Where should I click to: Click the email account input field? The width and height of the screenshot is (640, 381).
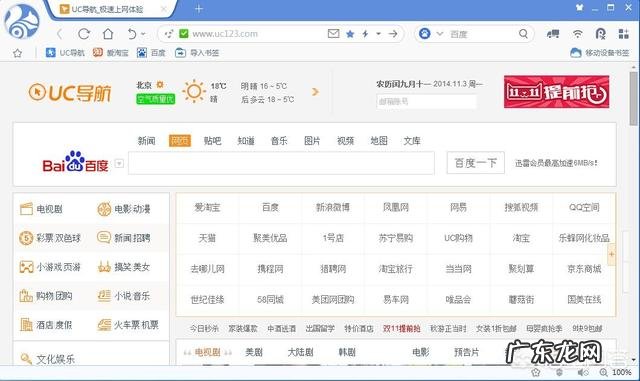(x=426, y=101)
